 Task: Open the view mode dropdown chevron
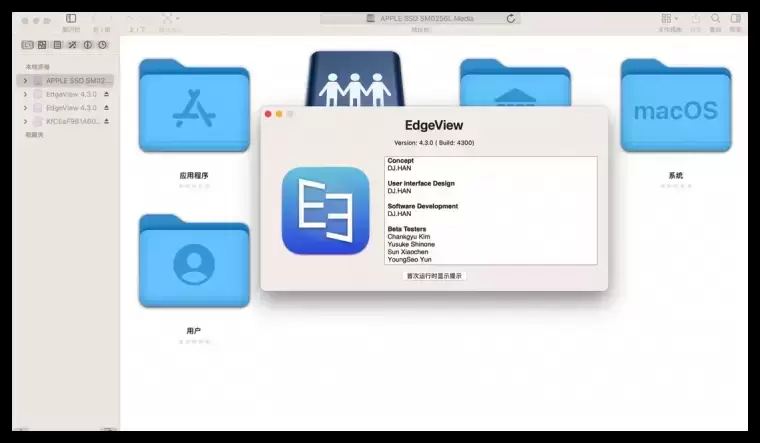(x=677, y=18)
